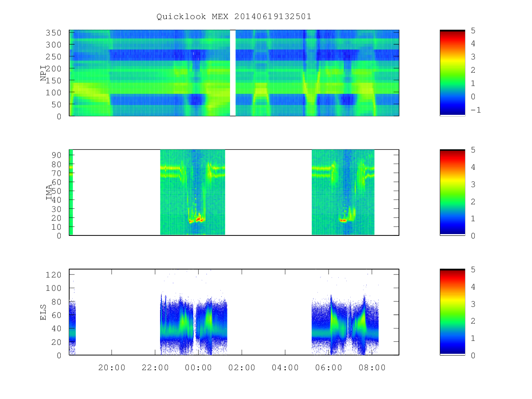The height and width of the screenshot is (399, 532).
Task: Click the 90 tick on IMA axis
Action: point(57,155)
